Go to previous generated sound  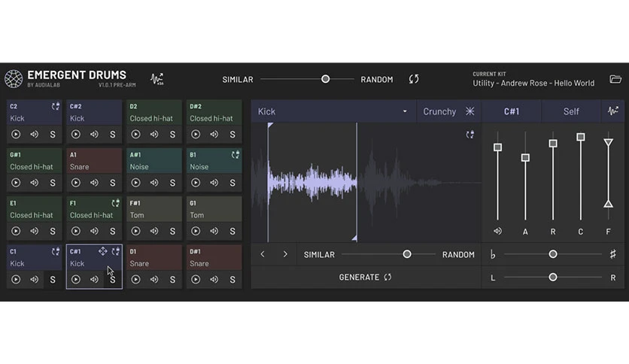pos(263,254)
